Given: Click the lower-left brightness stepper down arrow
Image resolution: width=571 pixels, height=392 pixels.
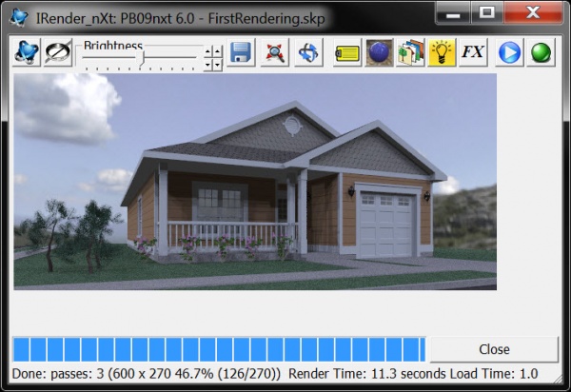Looking at the screenshot, I should point(207,65).
